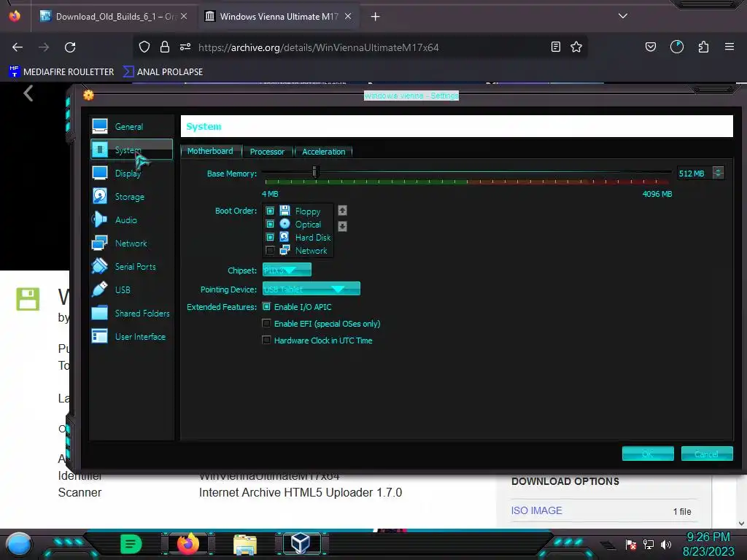Open the Chipset dropdown
Screen dimensions: 747x560
click(287, 270)
